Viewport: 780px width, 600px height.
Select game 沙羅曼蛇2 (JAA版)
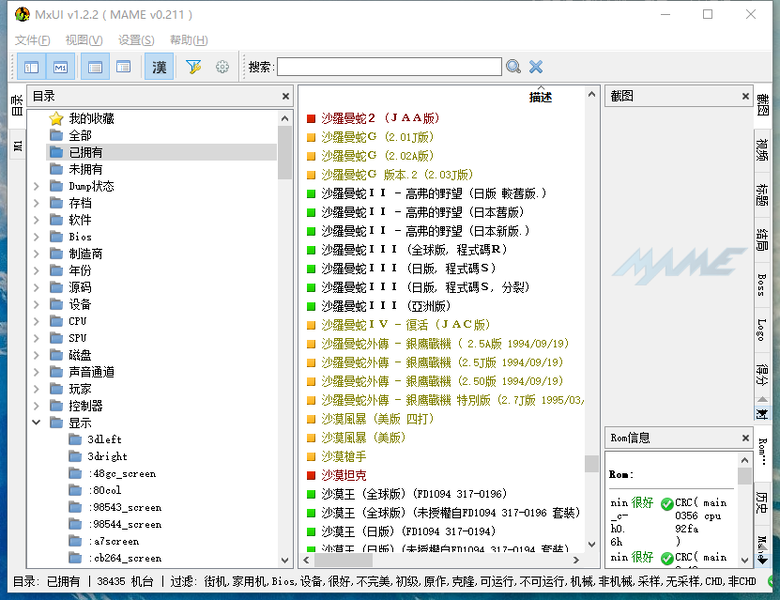(x=380, y=118)
